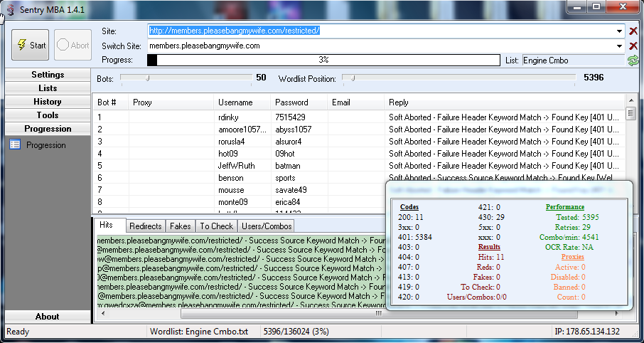This screenshot has width=644, height=343.
Task: Click the Bots count slider
Action: click(147, 78)
